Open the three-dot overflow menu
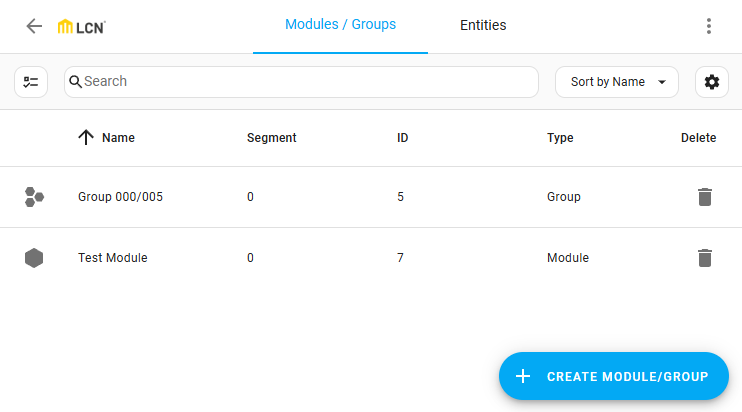This screenshot has height=412, width=742. (x=708, y=26)
